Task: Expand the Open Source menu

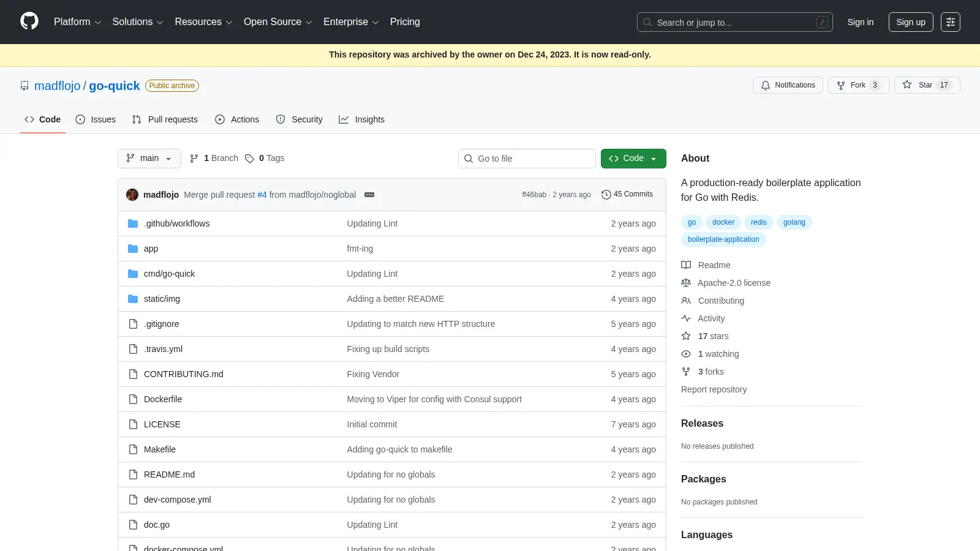Action: coord(278,22)
